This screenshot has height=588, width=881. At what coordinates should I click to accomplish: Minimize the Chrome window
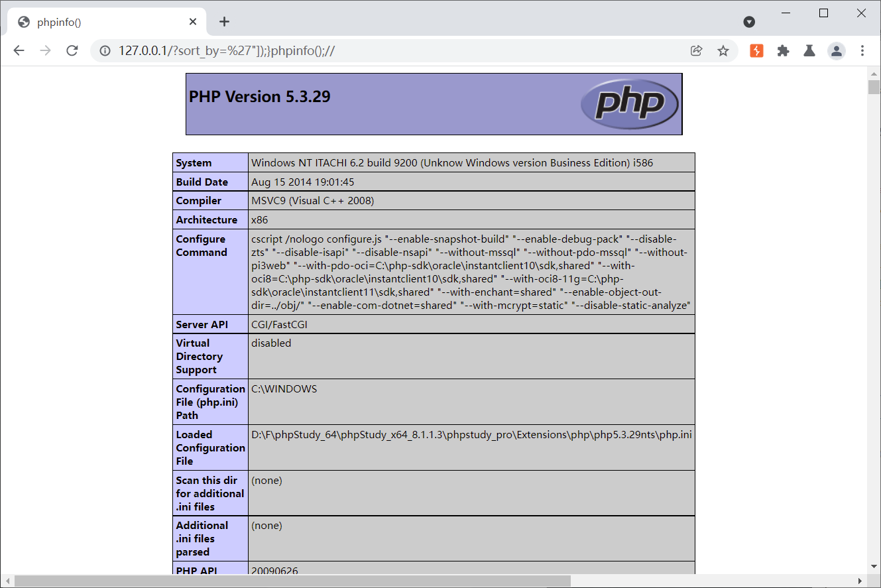(786, 13)
